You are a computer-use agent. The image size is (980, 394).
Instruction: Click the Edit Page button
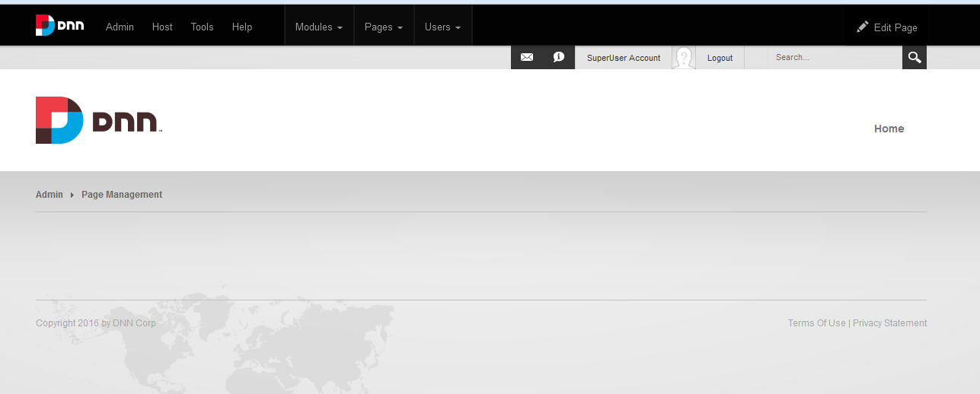coord(886,27)
